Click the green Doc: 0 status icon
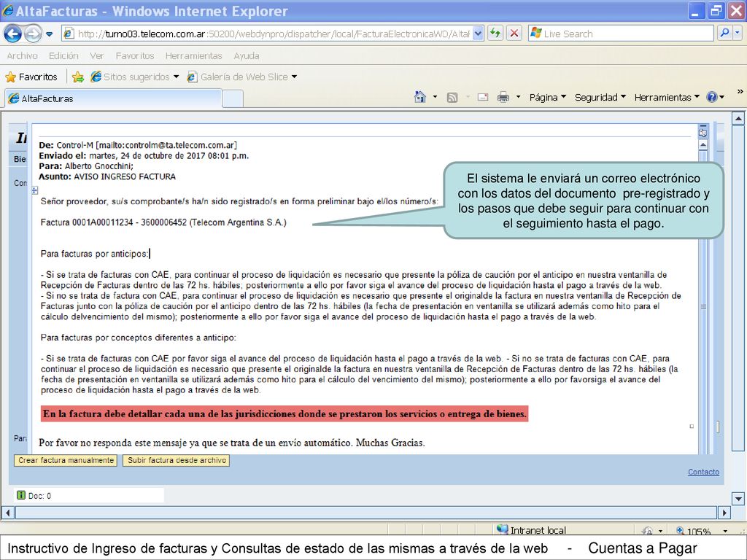The height and width of the screenshot is (560, 747). [x=21, y=495]
